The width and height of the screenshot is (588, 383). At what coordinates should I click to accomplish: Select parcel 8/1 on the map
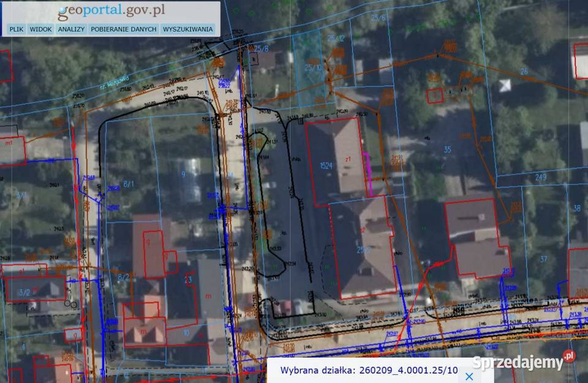(x=129, y=183)
